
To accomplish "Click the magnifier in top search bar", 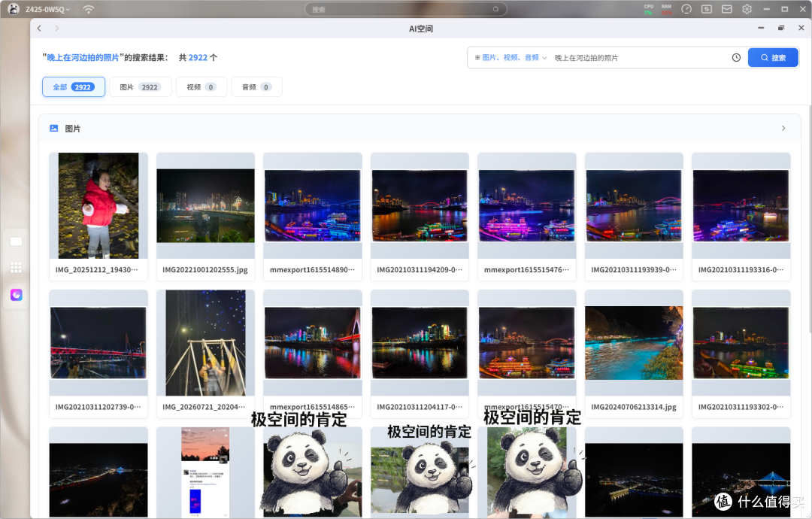I will [x=495, y=9].
